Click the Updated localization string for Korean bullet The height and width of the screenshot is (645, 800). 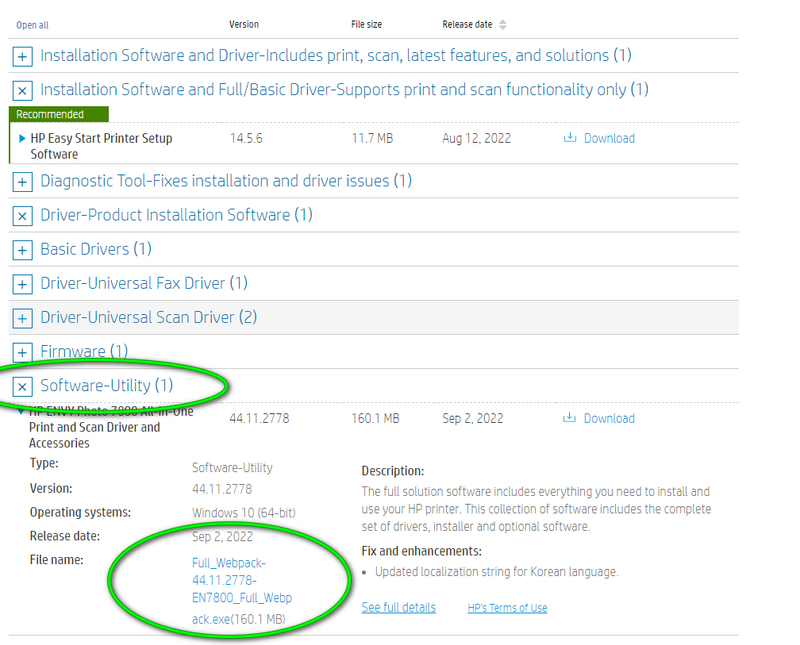coord(496,572)
